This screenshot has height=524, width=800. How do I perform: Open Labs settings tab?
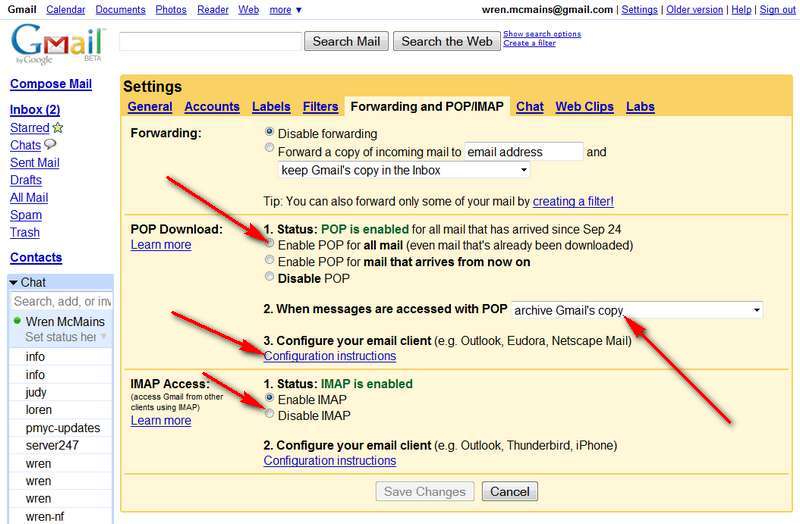tap(640, 107)
